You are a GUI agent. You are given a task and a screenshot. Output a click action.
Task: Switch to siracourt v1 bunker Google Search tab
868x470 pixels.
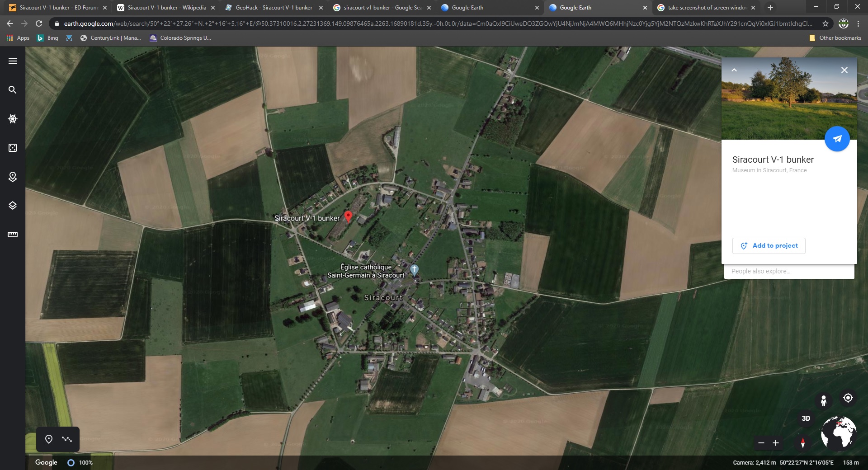(382, 8)
